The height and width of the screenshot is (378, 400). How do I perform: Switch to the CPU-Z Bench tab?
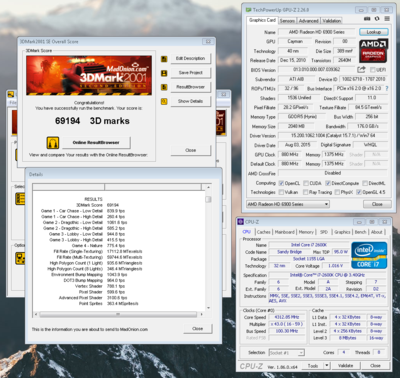click(360, 232)
